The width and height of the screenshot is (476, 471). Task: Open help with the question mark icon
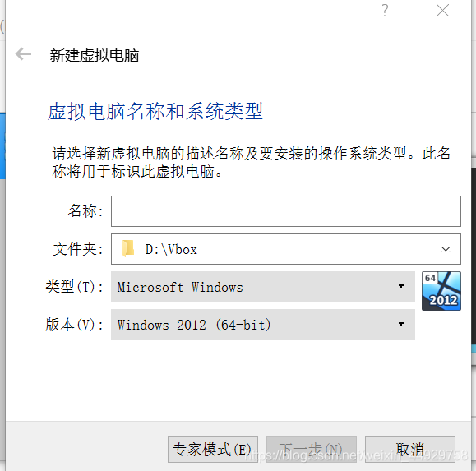(x=385, y=11)
